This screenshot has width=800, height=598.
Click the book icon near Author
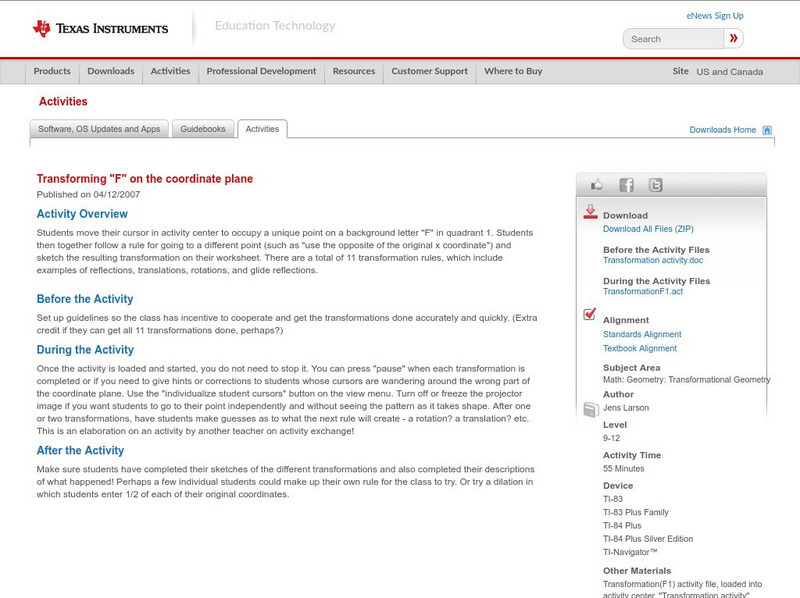tap(591, 409)
